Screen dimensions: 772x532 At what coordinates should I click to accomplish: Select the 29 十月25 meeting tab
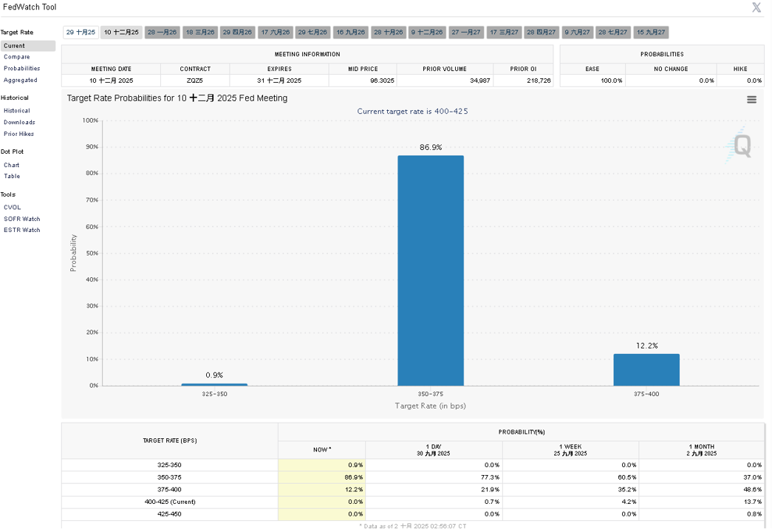coord(81,33)
